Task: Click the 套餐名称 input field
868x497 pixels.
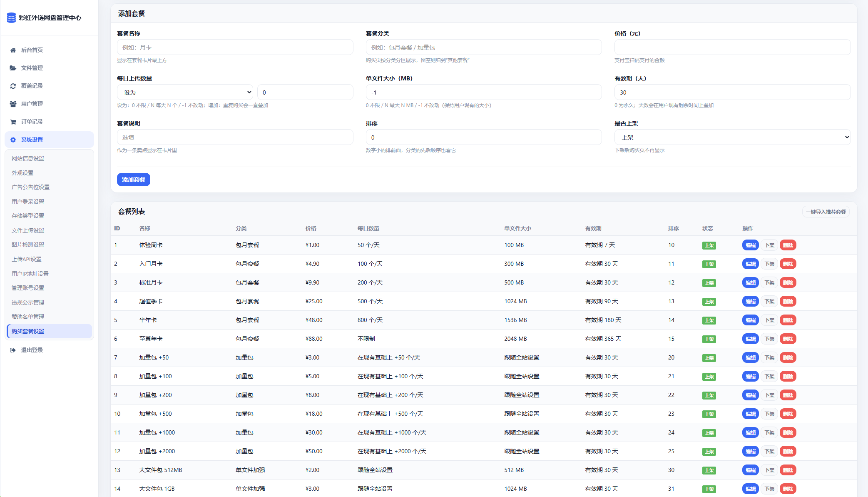Action: coord(235,47)
